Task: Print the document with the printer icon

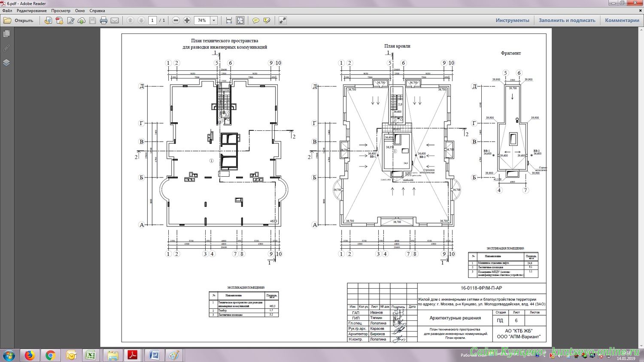Action: 103,20
